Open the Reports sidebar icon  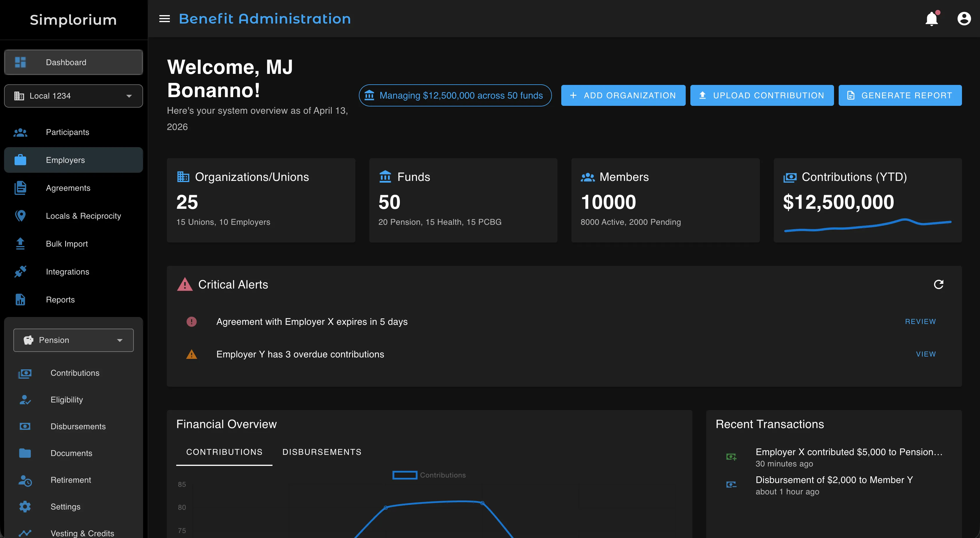20,300
